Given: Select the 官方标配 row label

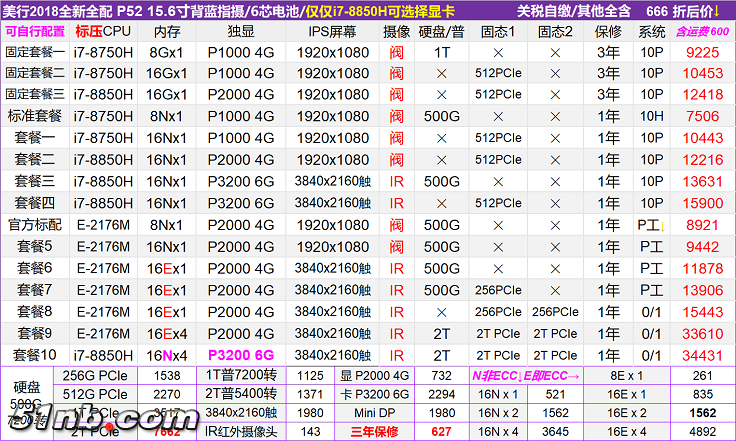Looking at the screenshot, I should point(35,225).
